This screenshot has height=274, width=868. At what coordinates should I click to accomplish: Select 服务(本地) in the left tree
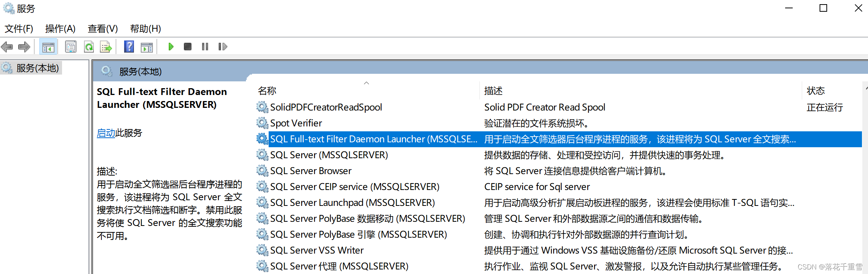(x=37, y=68)
